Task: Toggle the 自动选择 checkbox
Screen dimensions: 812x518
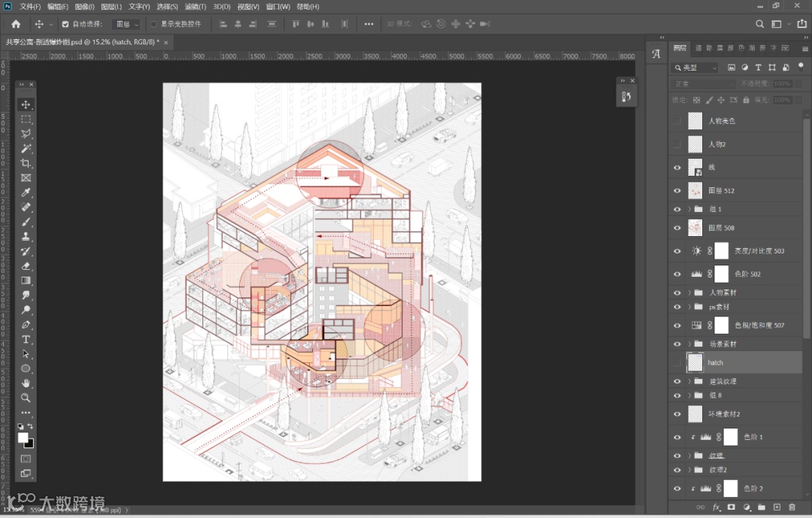Action: (x=65, y=24)
